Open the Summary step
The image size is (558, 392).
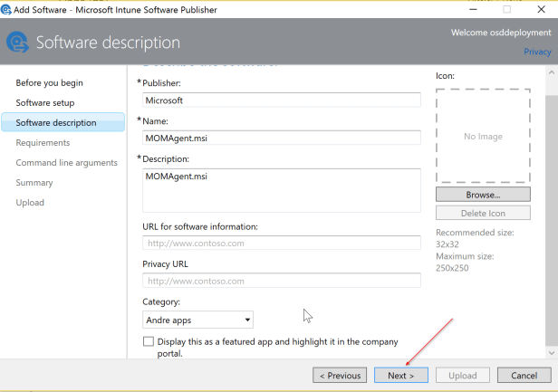click(x=34, y=183)
